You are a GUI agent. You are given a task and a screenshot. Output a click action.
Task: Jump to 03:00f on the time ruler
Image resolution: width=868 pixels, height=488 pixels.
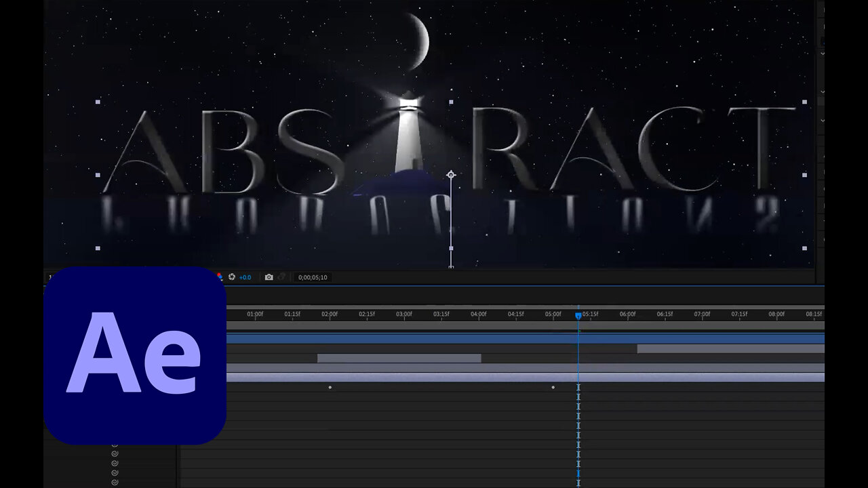point(403,314)
